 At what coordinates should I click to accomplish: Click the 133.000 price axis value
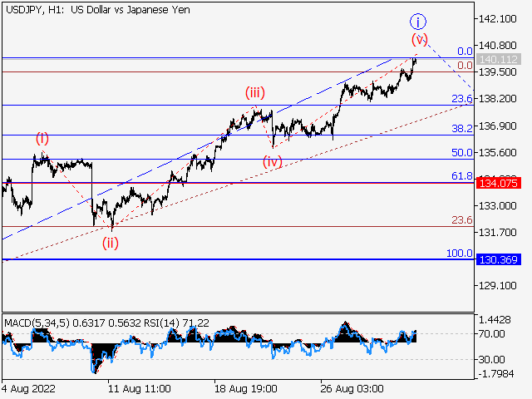[x=497, y=206]
